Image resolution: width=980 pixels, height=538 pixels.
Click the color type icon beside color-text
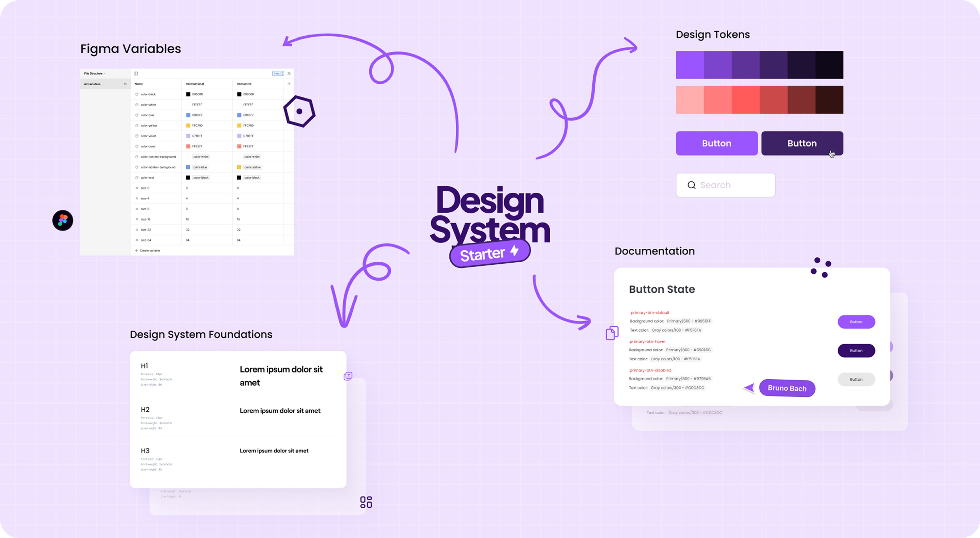(137, 177)
